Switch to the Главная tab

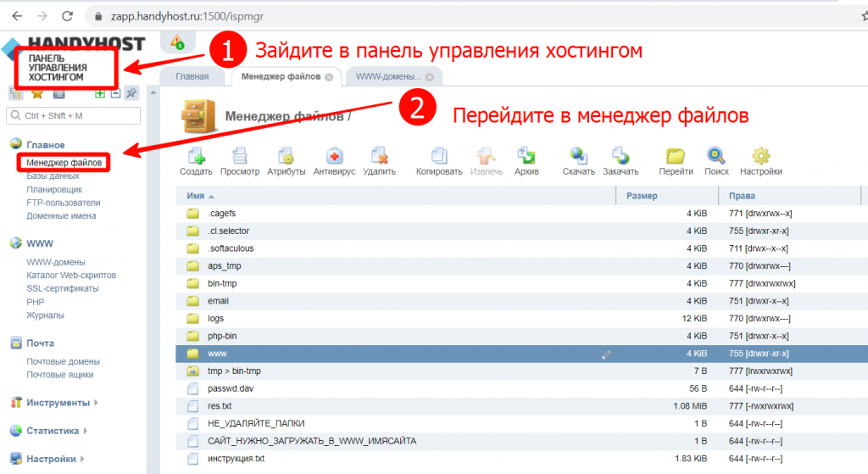(x=192, y=76)
